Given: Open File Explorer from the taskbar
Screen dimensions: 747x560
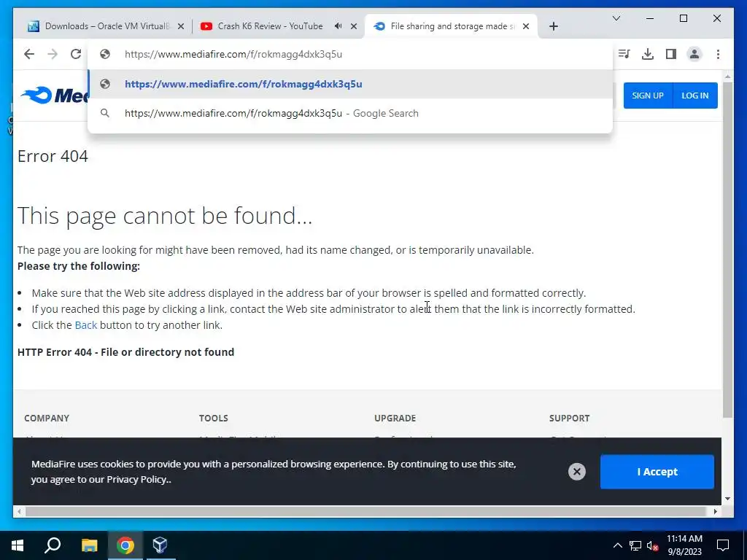Looking at the screenshot, I should 89,545.
